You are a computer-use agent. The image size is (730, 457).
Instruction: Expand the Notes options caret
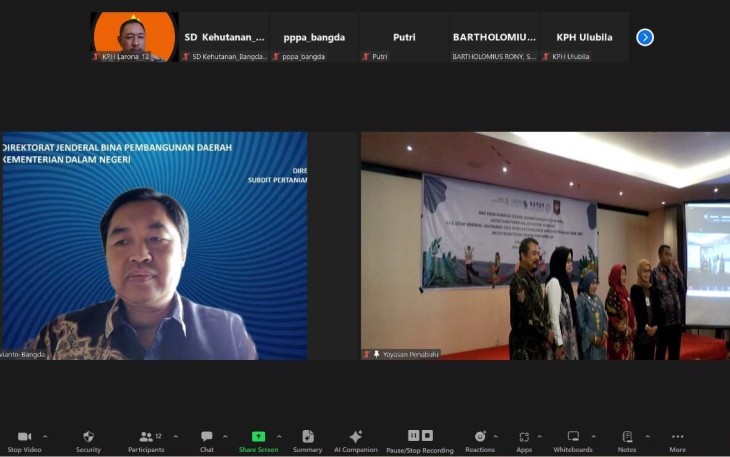(x=648, y=437)
